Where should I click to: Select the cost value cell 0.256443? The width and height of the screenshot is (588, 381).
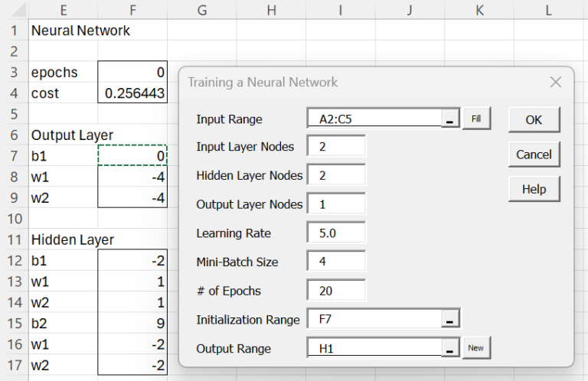(132, 93)
